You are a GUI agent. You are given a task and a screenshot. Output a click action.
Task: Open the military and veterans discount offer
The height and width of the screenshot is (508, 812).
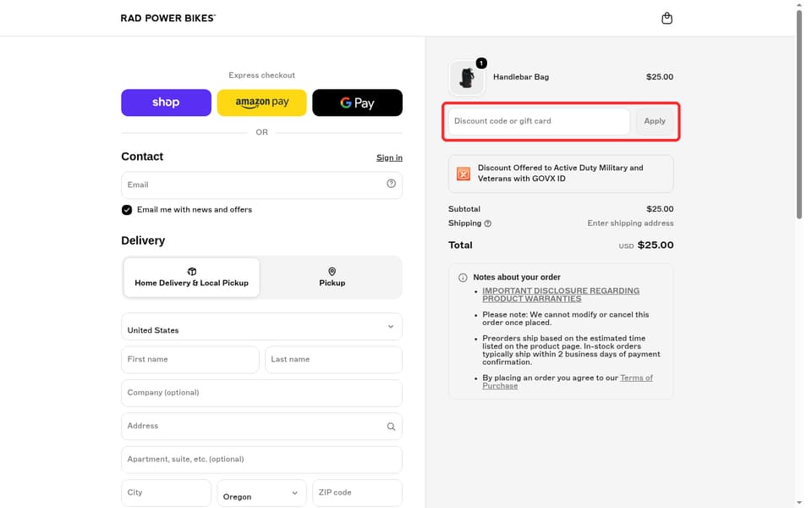tap(561, 174)
